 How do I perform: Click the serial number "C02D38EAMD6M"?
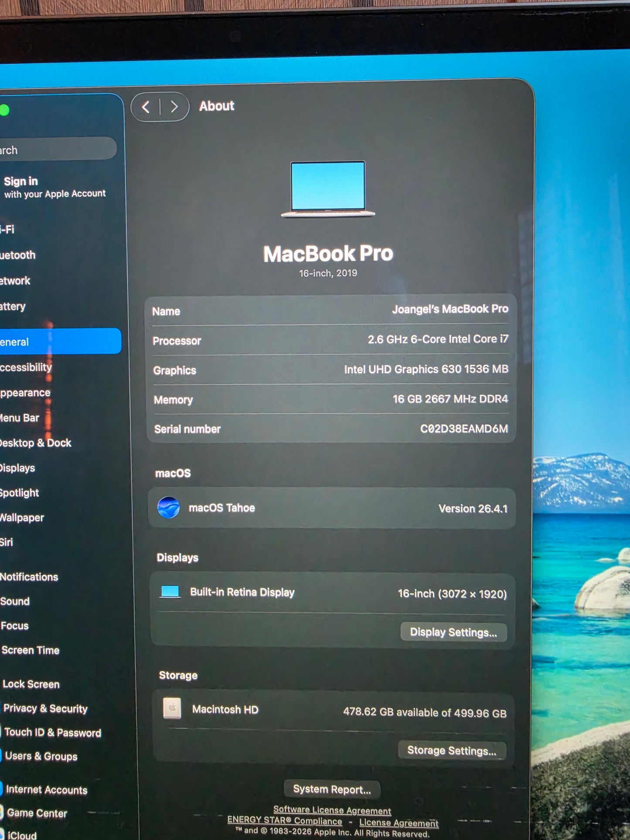(x=464, y=429)
